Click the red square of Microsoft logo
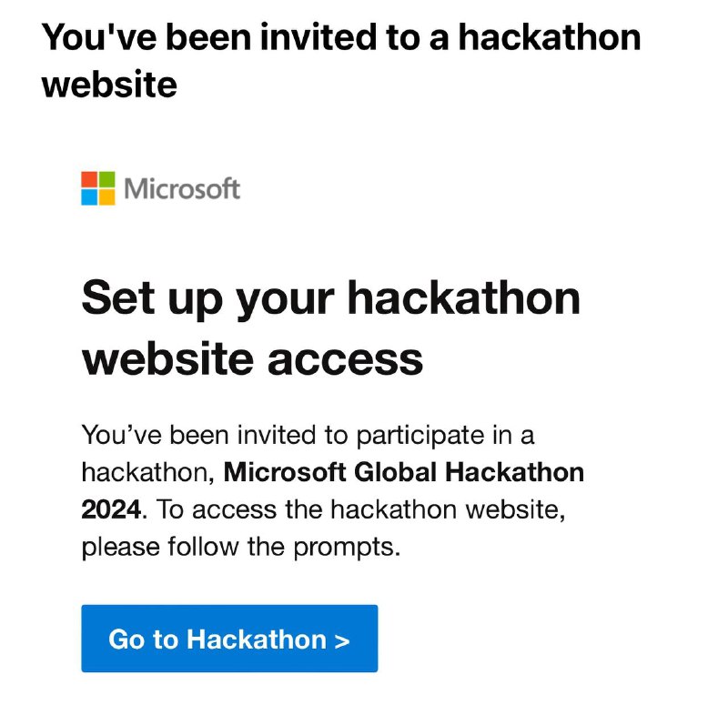 point(89,179)
